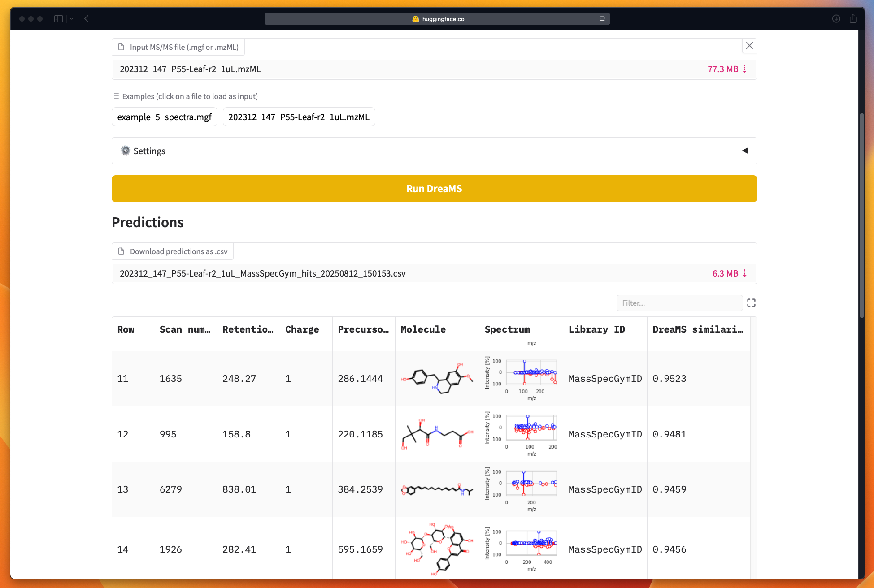Click the Safari sidebar toggle icon
874x588 pixels.
[x=58, y=19]
